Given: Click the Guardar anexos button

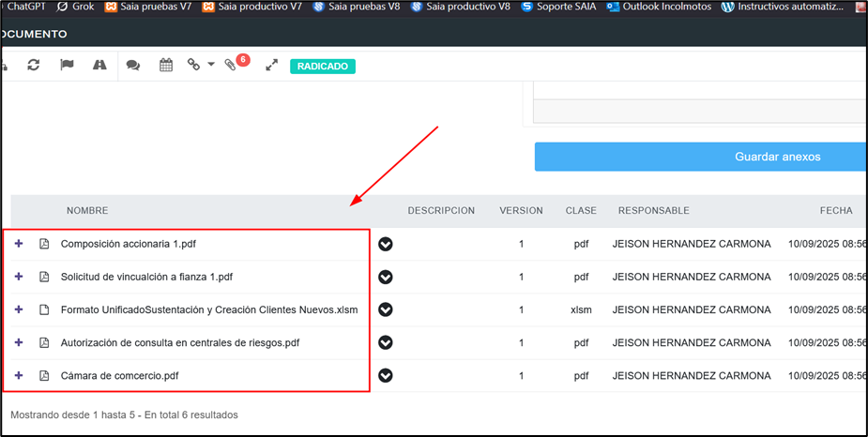Looking at the screenshot, I should click(x=700, y=157).
